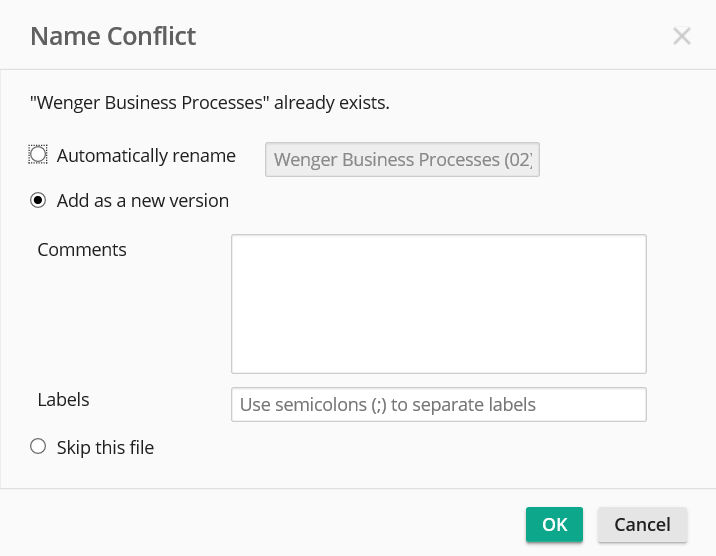Click the Name Conflict dialog title
The height and width of the screenshot is (556, 716).
tap(113, 37)
